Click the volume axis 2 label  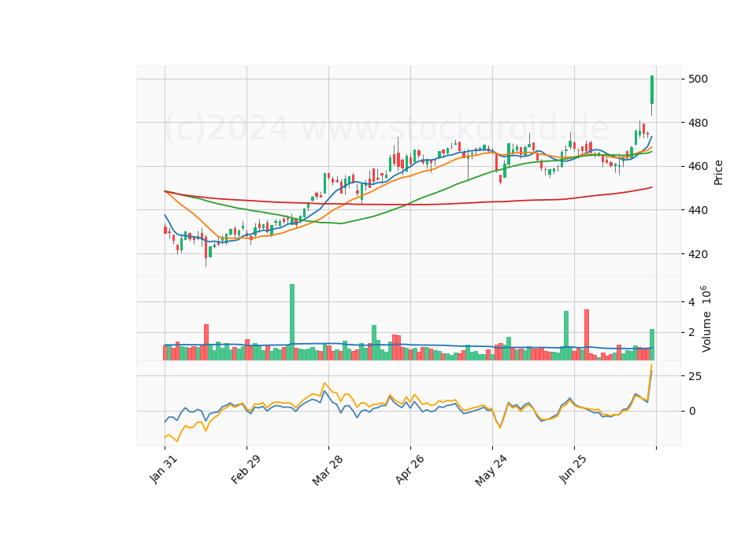click(691, 332)
